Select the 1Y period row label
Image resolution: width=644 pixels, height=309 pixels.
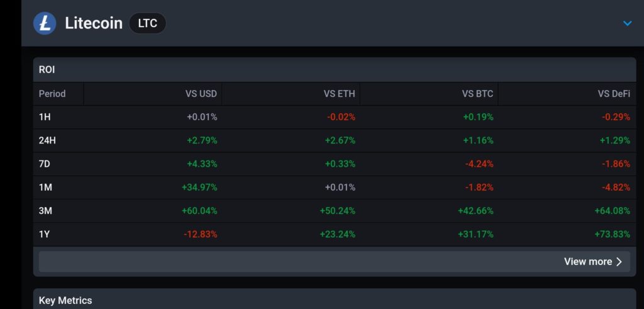pyautogui.click(x=45, y=234)
